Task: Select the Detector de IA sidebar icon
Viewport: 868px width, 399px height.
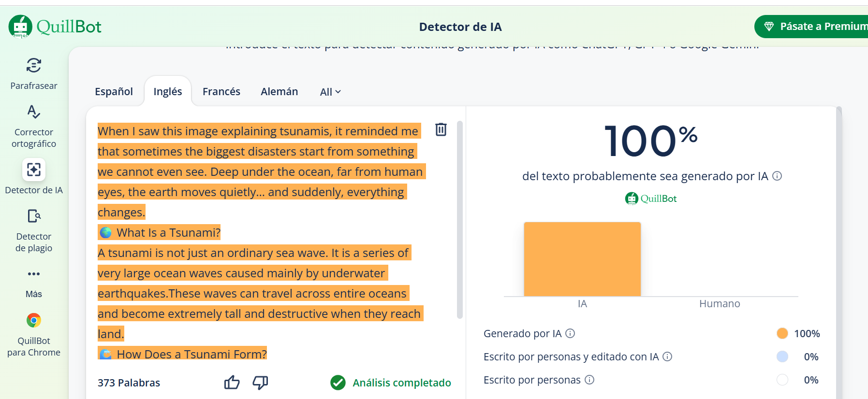Action: (x=34, y=170)
